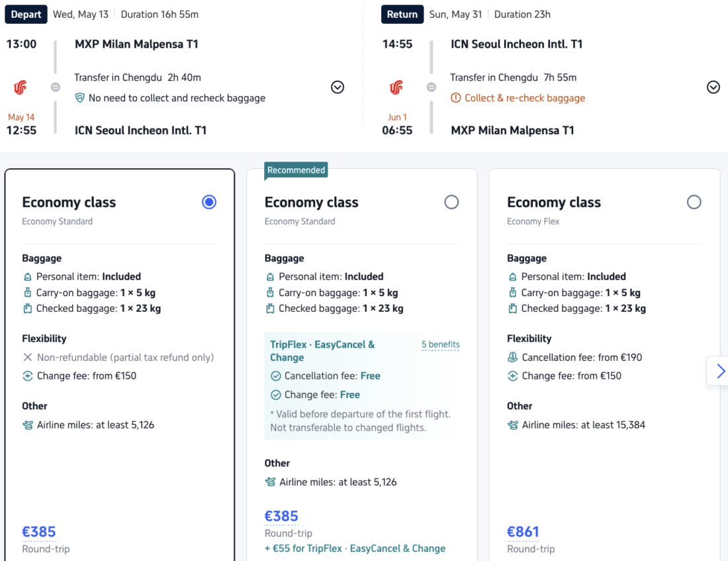Click the warning icon beside Collect & re-check baggage

(456, 98)
